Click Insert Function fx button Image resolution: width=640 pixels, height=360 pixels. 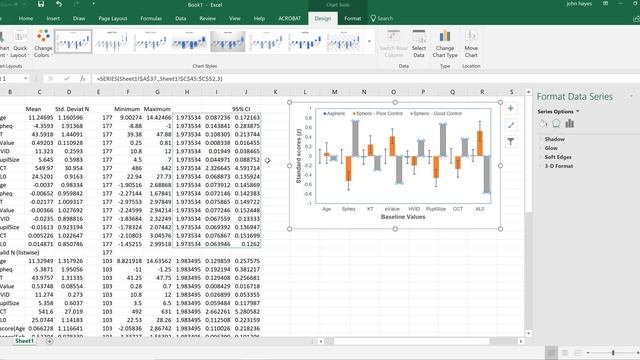click(82, 78)
